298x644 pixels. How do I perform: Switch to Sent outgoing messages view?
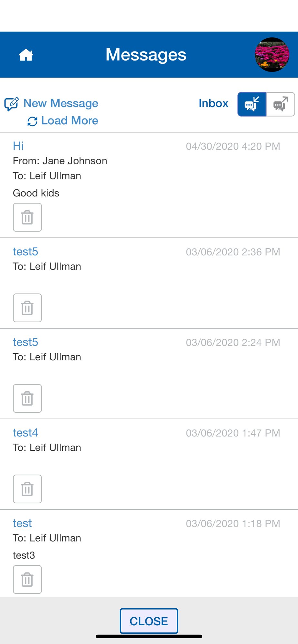[x=281, y=104]
